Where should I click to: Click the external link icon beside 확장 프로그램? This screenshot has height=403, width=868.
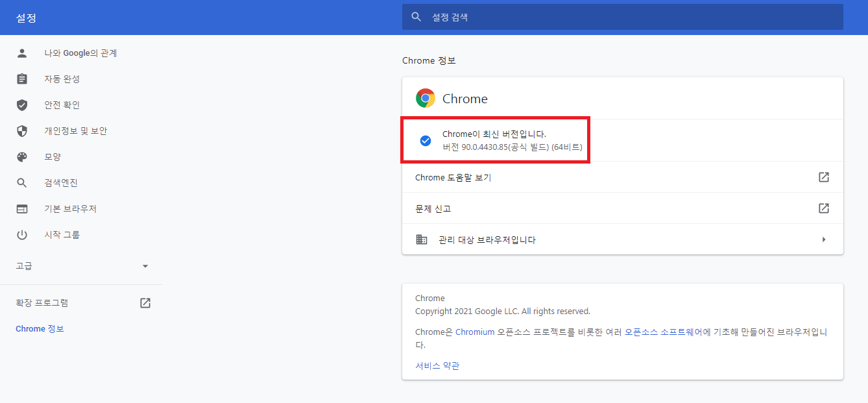(x=145, y=303)
